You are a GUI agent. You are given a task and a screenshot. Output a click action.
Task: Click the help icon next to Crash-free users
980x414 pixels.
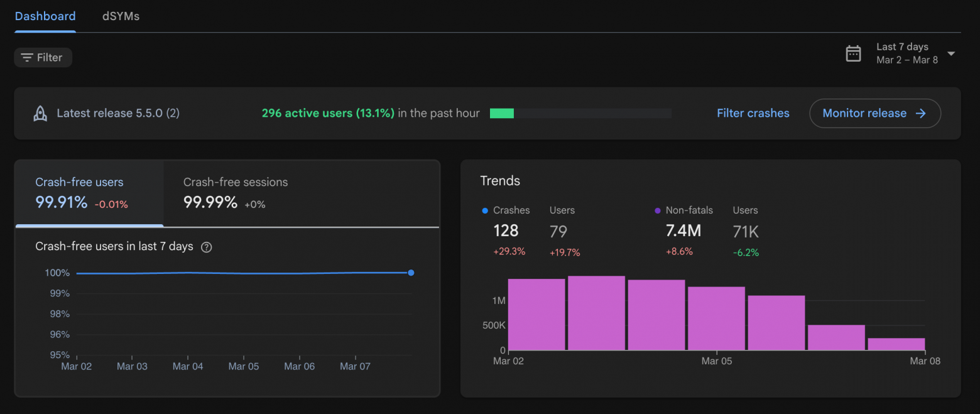point(206,247)
